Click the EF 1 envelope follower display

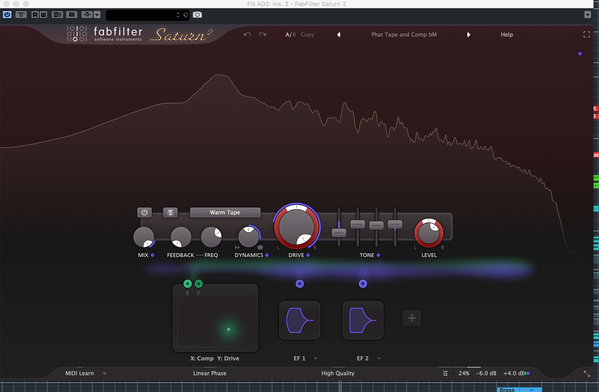pos(300,320)
